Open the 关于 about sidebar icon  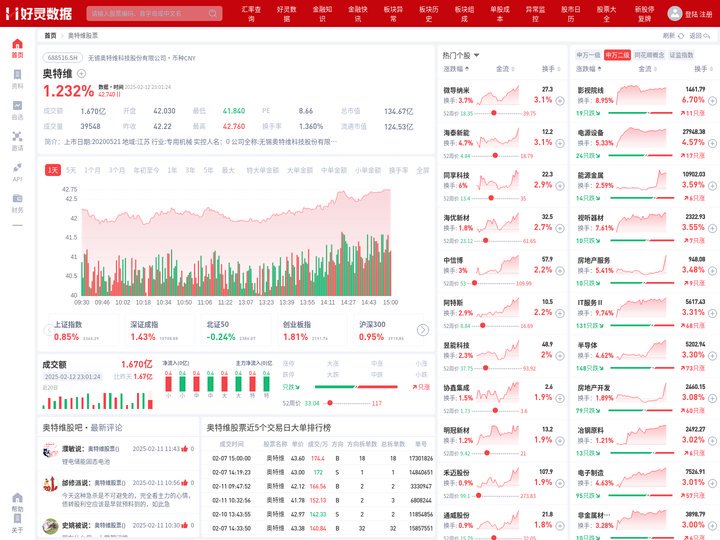click(x=17, y=523)
